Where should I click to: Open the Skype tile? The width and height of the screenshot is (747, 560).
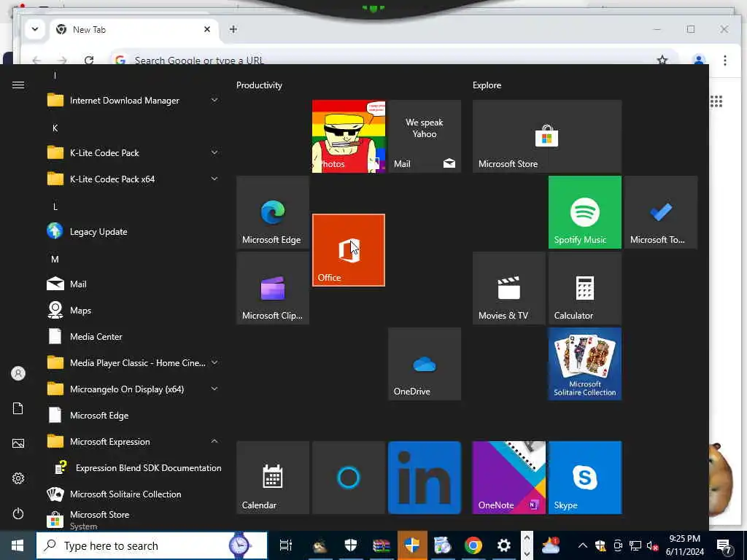tap(584, 478)
